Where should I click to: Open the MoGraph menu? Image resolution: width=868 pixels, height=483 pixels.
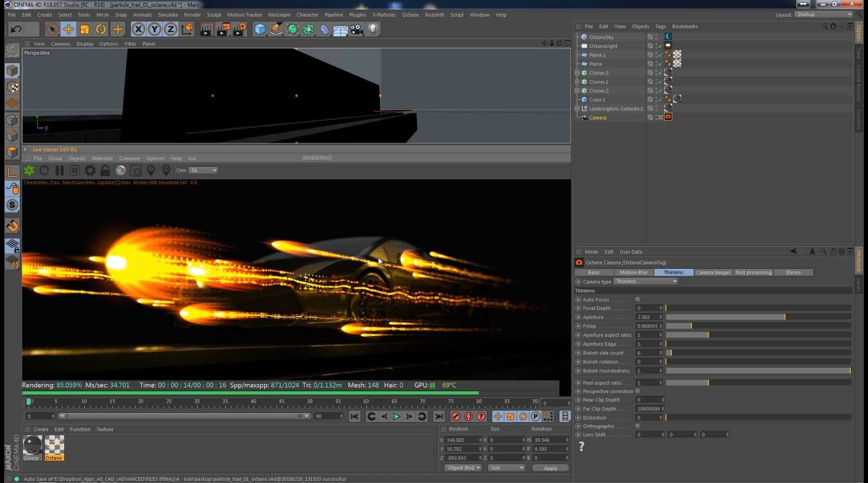coord(279,15)
